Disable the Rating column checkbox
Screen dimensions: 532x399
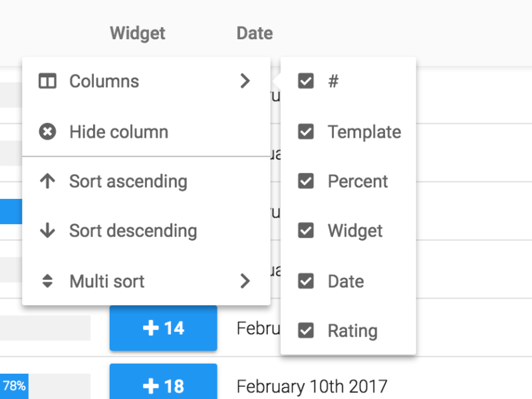pyautogui.click(x=306, y=331)
